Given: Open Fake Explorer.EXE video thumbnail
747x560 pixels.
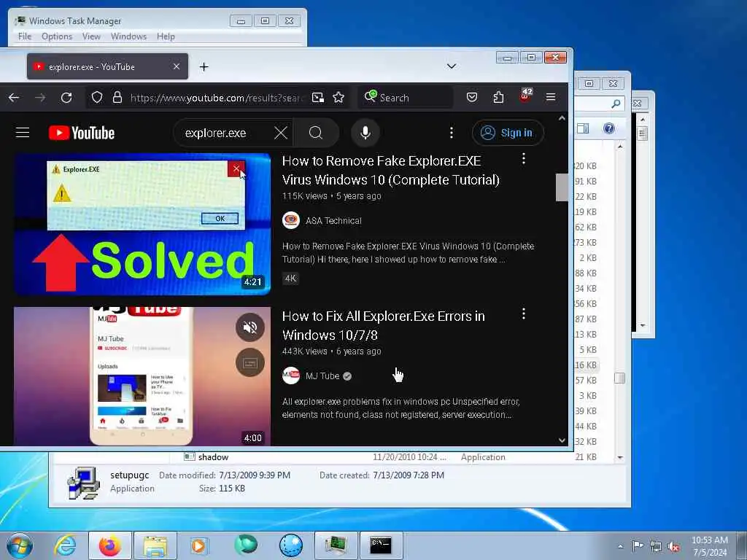Looking at the screenshot, I should (142, 224).
